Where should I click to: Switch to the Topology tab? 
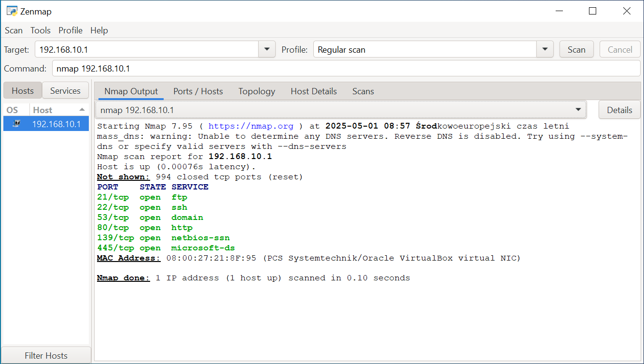(x=257, y=91)
